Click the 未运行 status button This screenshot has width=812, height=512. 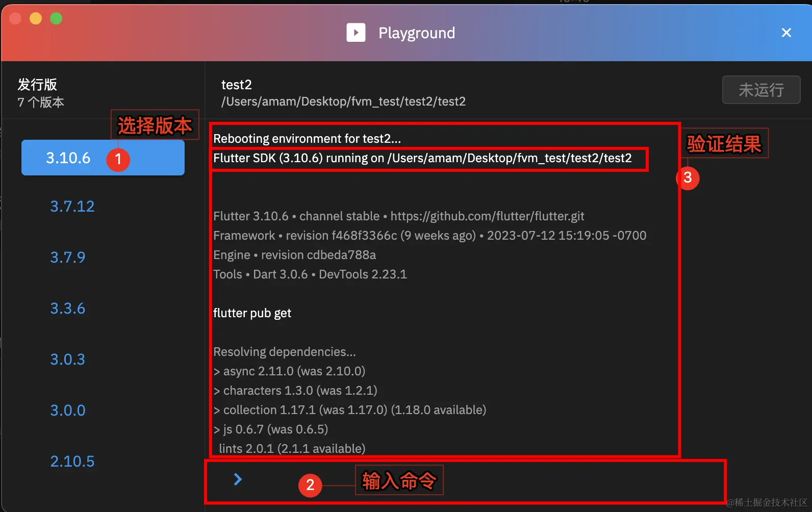(x=762, y=90)
